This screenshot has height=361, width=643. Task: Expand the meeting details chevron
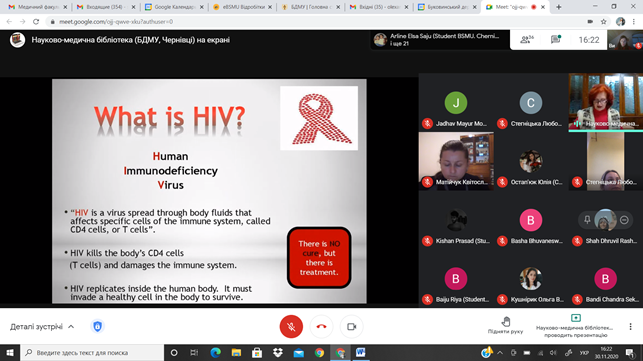pyautogui.click(x=71, y=327)
